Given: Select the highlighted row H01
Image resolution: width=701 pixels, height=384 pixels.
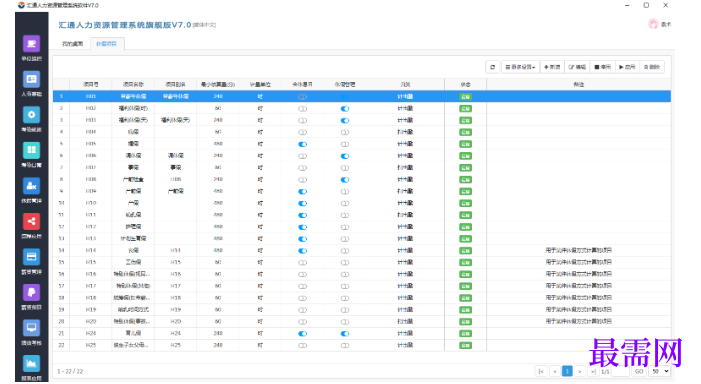Looking at the screenshot, I should pos(362,97).
